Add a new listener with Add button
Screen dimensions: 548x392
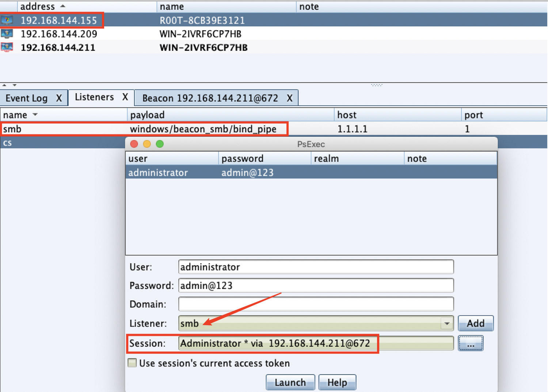coord(476,323)
